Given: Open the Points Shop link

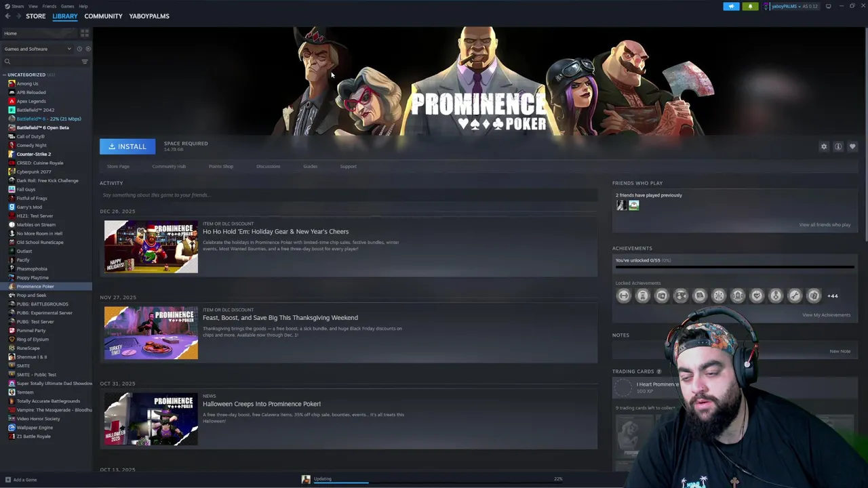Looking at the screenshot, I should pyautogui.click(x=221, y=166).
